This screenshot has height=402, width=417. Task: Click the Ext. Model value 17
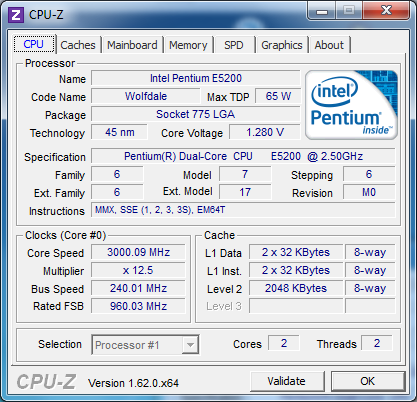pyautogui.click(x=245, y=192)
